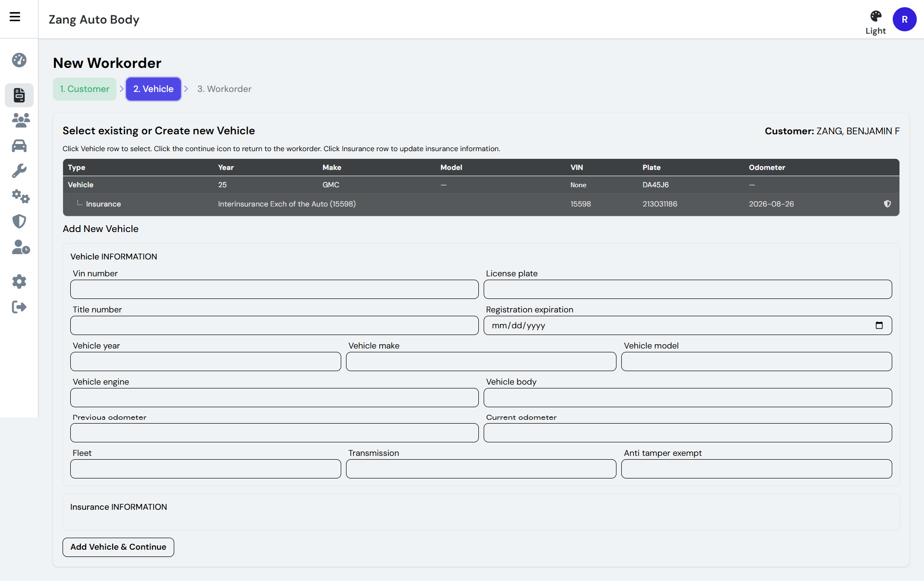Screen dimensions: 924x581
Task: Go to the 3. Workorder step
Action: pos(224,89)
